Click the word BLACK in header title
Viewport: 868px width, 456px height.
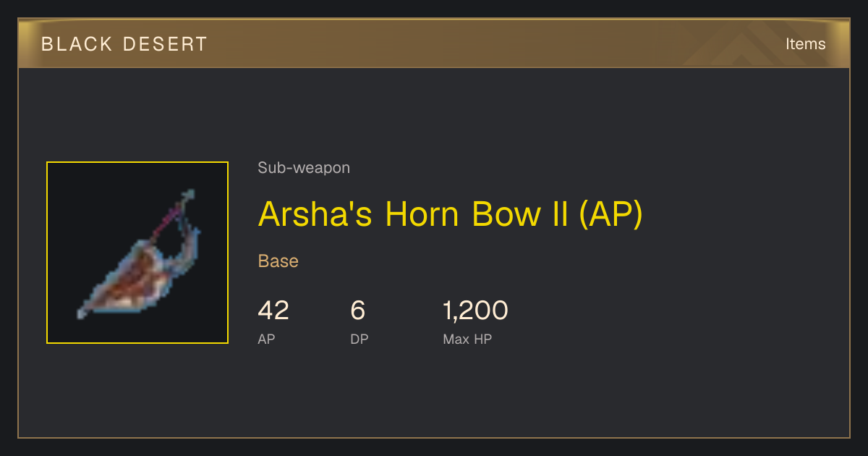(x=77, y=44)
